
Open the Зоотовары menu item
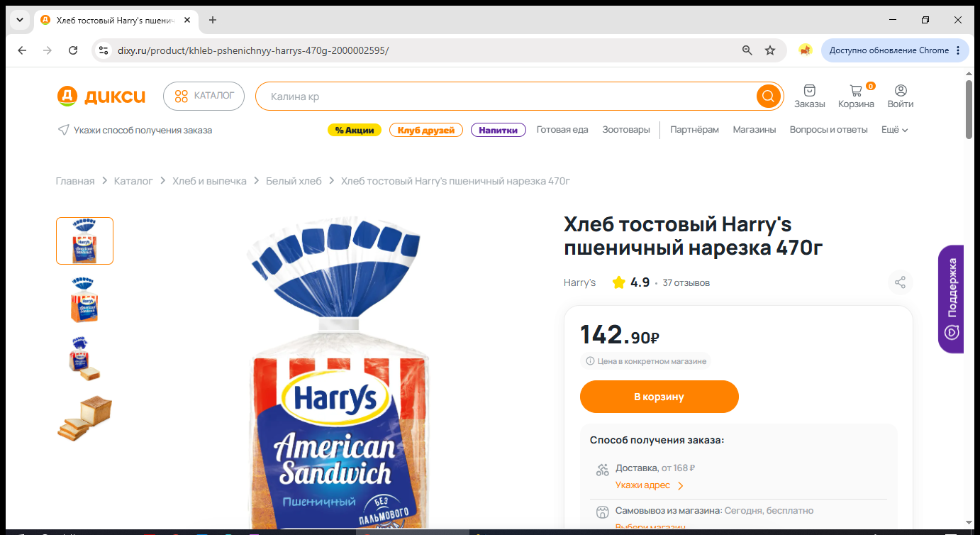tap(626, 130)
